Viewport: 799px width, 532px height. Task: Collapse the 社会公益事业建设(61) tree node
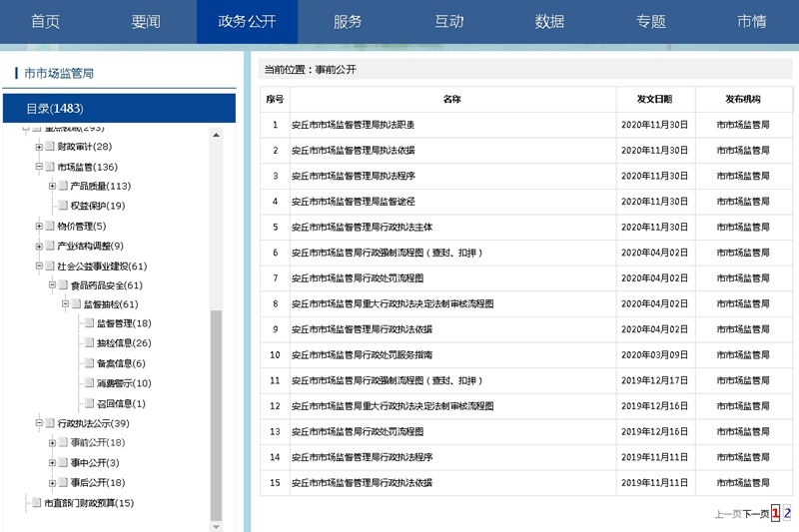tap(39, 266)
